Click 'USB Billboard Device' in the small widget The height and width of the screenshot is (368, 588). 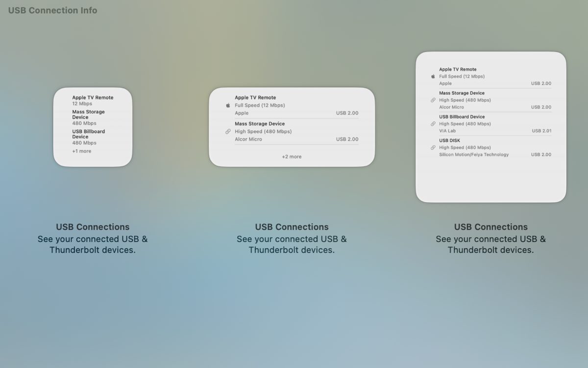click(x=89, y=134)
